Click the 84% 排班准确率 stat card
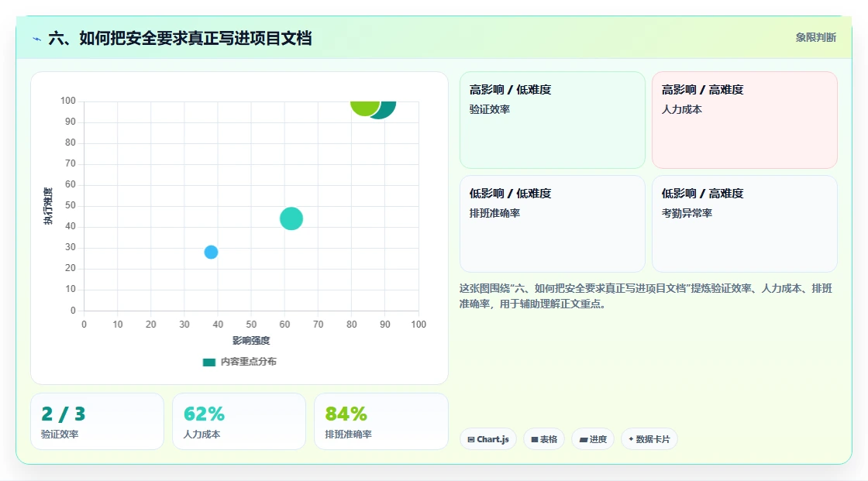 point(381,421)
